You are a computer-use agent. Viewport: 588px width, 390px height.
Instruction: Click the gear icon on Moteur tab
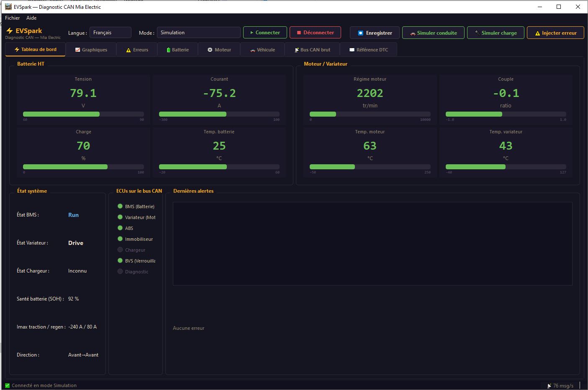210,50
